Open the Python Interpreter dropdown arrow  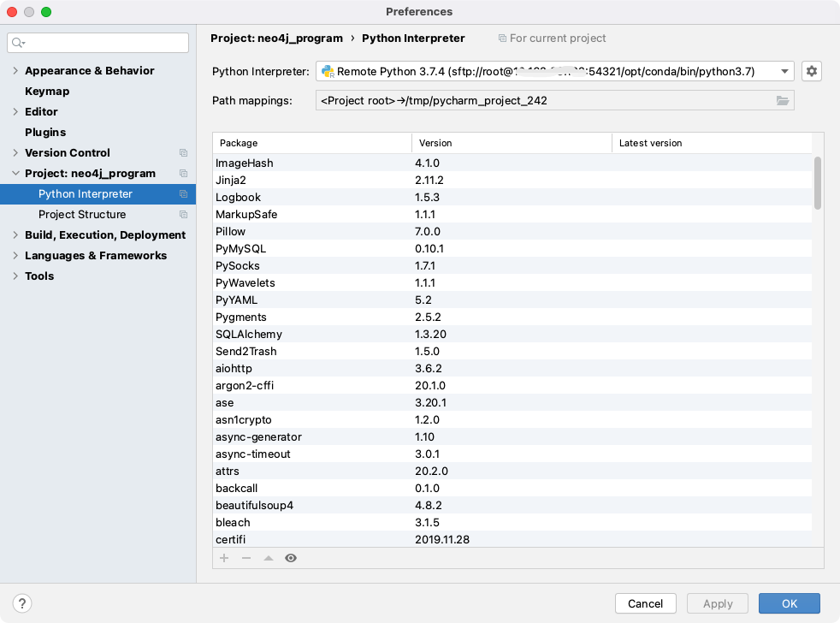point(784,71)
